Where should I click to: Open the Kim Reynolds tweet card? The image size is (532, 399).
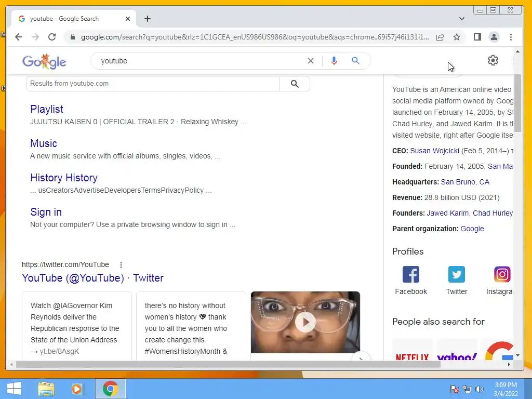coord(77,326)
